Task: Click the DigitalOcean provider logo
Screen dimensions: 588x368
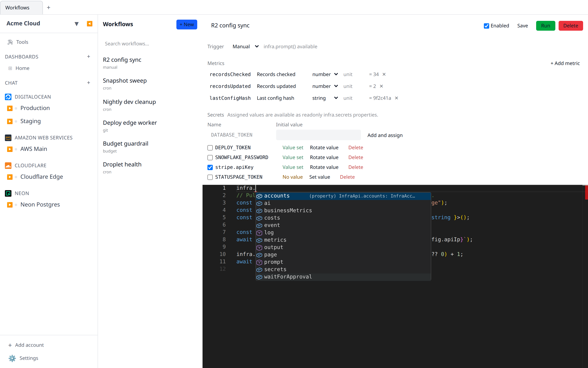Action: pos(8,97)
